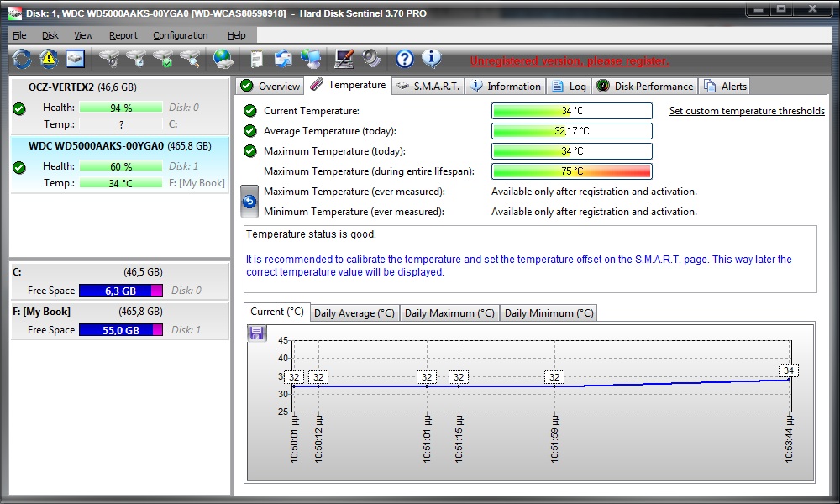Open the Disk menu
840x504 pixels.
50,35
